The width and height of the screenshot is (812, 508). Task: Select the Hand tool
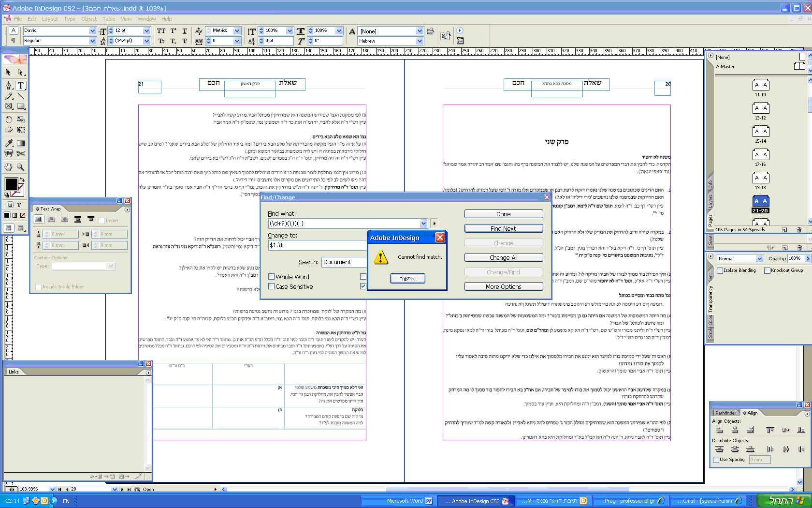pos(9,167)
